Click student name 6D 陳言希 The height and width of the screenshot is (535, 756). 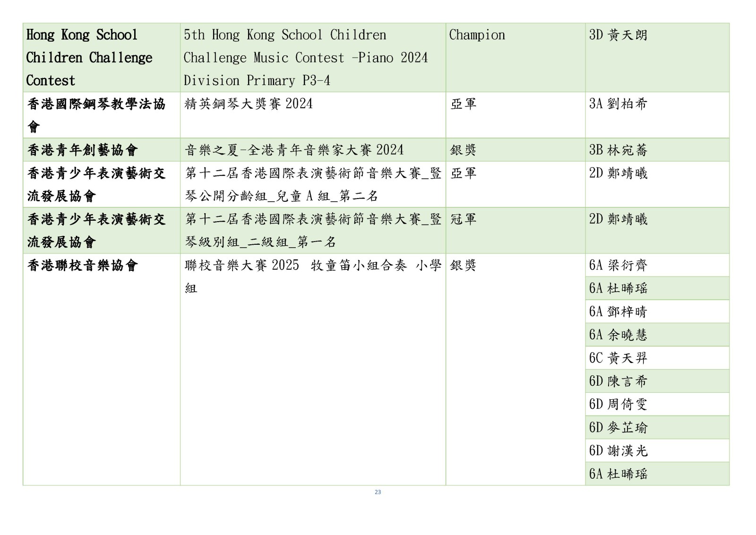click(618, 381)
